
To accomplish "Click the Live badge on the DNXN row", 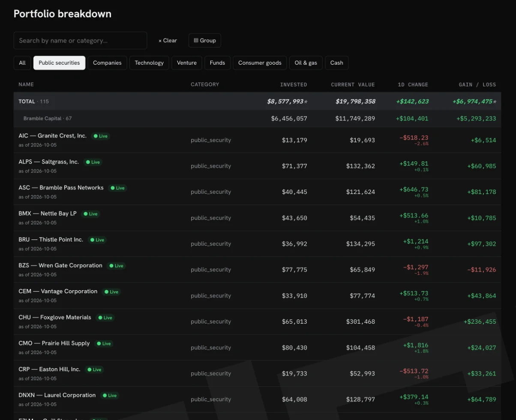I will pyautogui.click(x=109, y=396).
